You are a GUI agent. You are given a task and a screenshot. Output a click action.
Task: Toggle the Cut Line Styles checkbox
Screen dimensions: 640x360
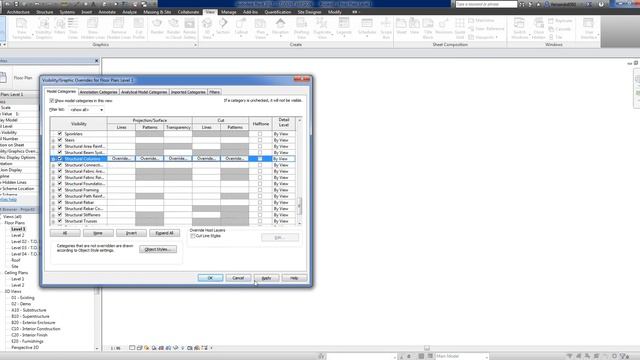[193, 236]
